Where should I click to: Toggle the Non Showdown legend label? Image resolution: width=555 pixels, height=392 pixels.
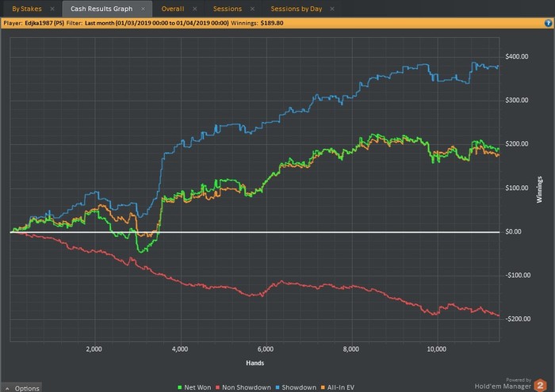247,387
